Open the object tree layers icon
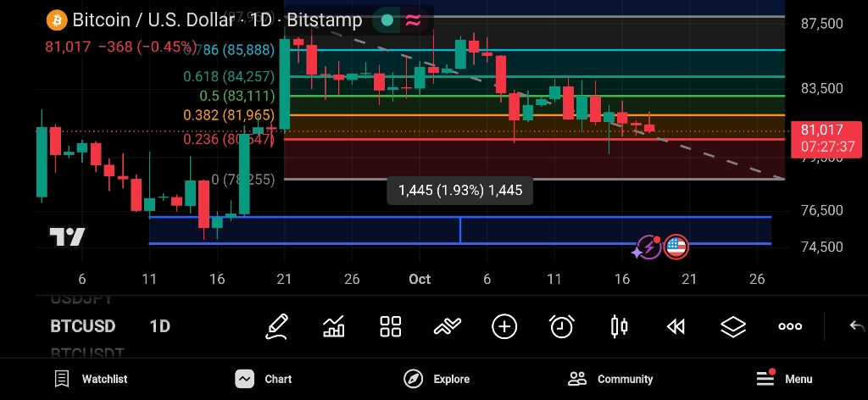This screenshot has width=868, height=400. click(x=733, y=326)
